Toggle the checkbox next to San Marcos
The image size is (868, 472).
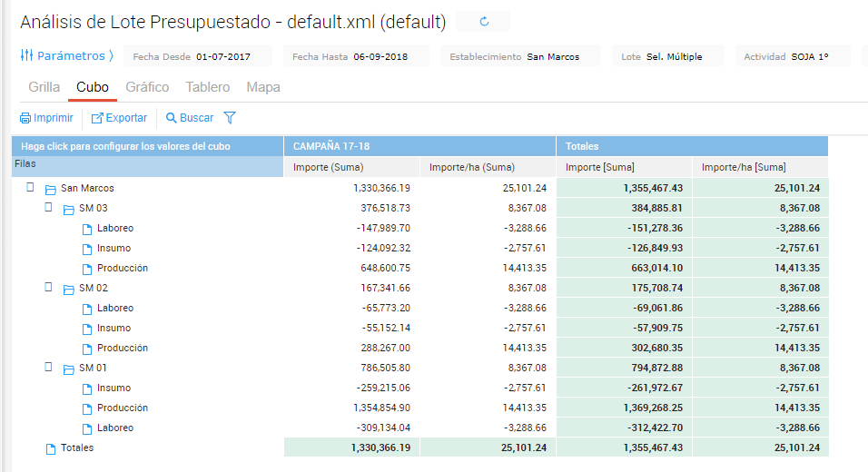[30, 188]
